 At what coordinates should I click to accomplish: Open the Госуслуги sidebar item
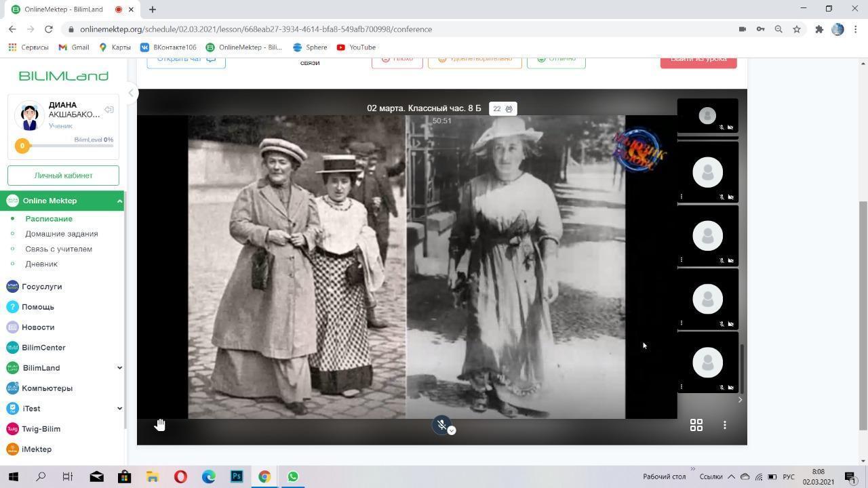click(x=41, y=287)
